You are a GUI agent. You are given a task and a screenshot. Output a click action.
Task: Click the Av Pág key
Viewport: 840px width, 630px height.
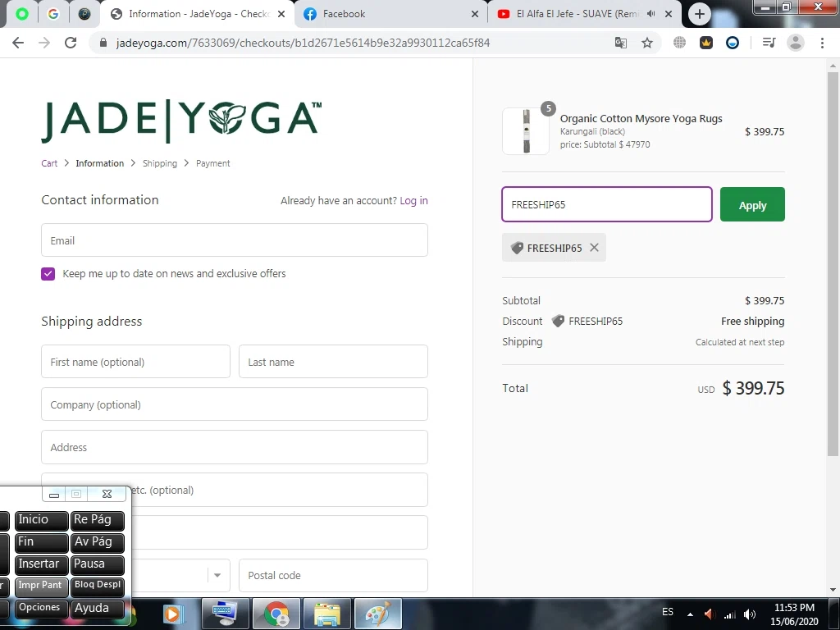coord(98,543)
